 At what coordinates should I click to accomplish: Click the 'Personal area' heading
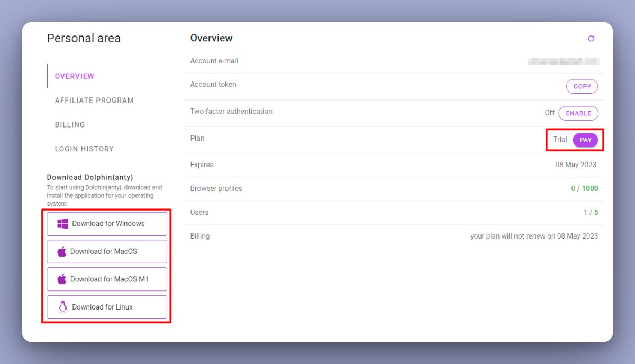click(x=84, y=38)
